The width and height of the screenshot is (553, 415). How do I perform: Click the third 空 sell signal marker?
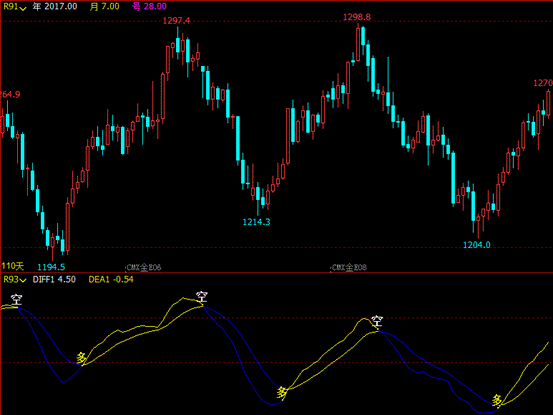377,321
